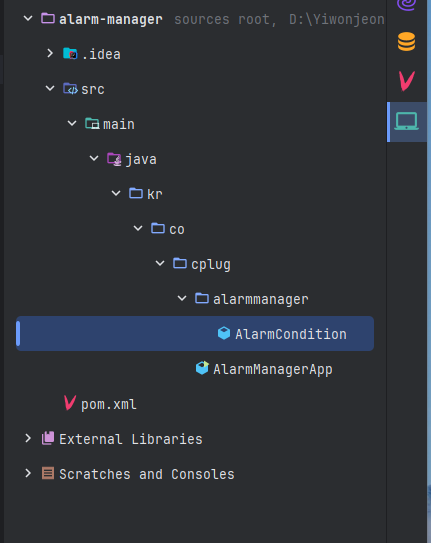Select the .idea folder name
Screen dimensions: 431x543
pos(101,54)
